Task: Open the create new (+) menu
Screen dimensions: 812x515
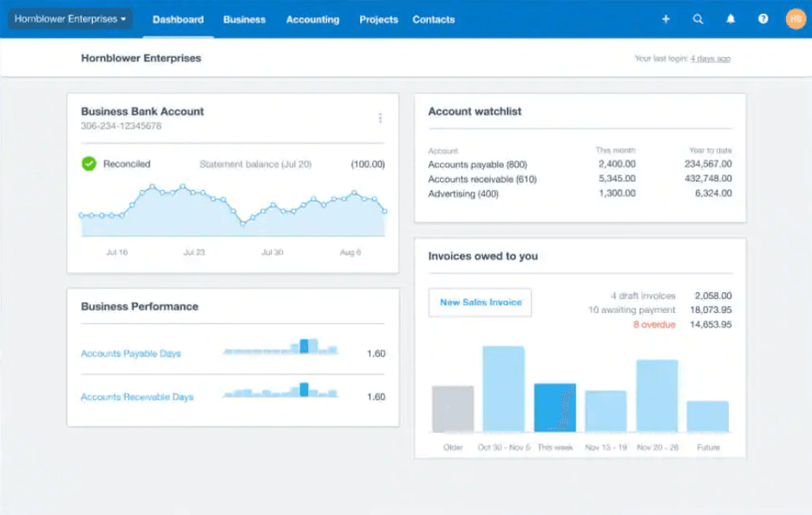Action: (665, 18)
